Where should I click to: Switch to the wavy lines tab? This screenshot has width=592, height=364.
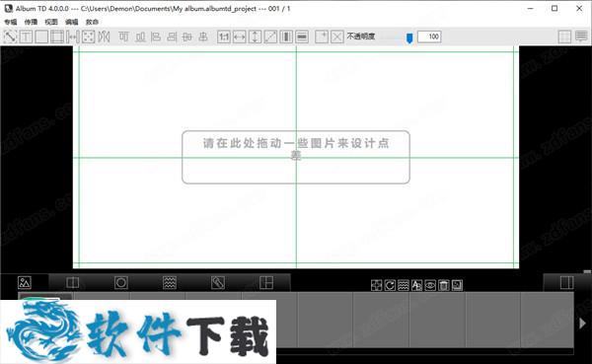[x=170, y=282]
